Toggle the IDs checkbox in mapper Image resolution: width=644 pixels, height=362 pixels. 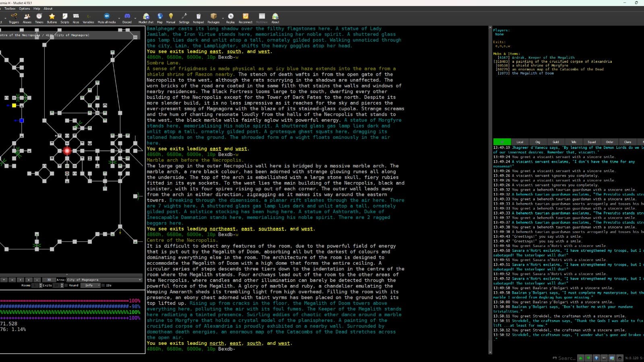click(x=103, y=286)
